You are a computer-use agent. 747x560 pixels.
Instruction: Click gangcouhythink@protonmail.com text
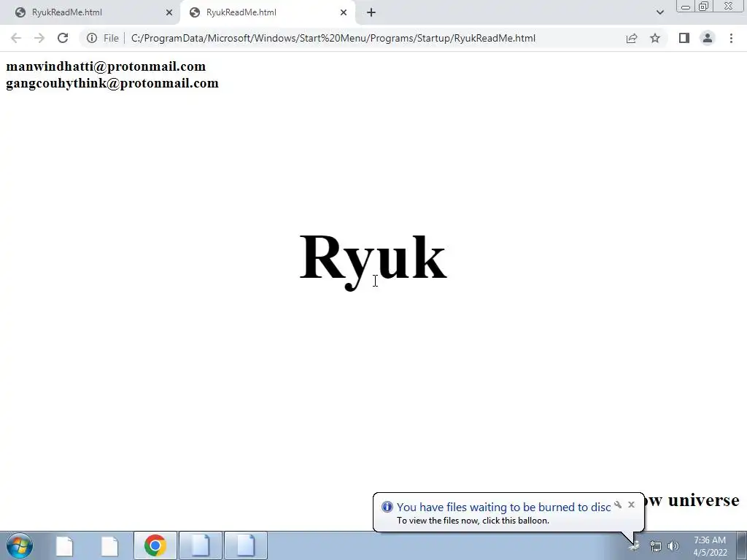[112, 83]
